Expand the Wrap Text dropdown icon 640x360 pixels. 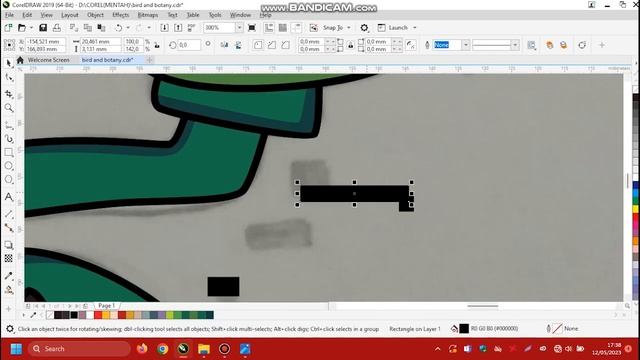(531, 45)
